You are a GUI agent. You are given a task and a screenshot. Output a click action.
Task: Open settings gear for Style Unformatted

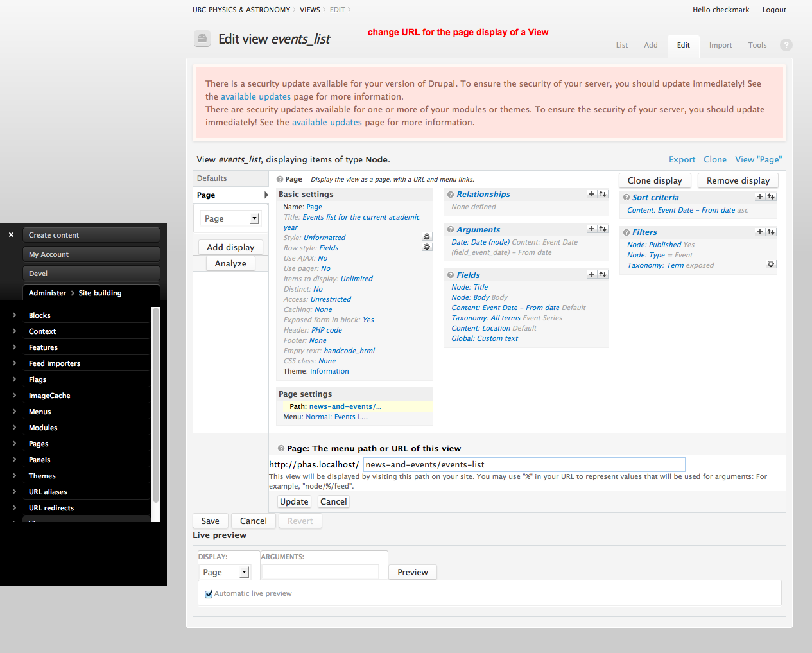(427, 237)
